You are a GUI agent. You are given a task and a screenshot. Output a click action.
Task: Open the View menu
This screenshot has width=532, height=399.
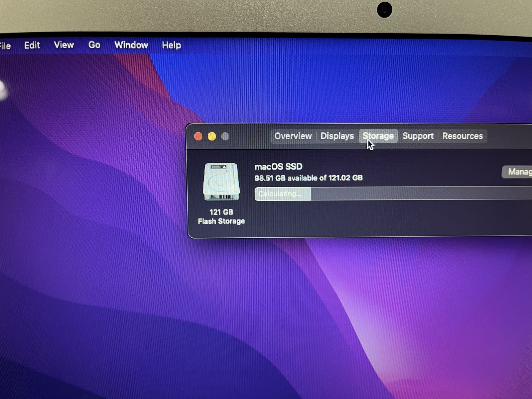click(x=64, y=45)
